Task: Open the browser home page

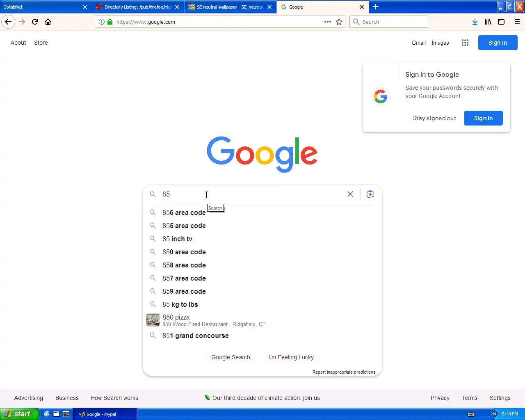Action: click(x=48, y=22)
